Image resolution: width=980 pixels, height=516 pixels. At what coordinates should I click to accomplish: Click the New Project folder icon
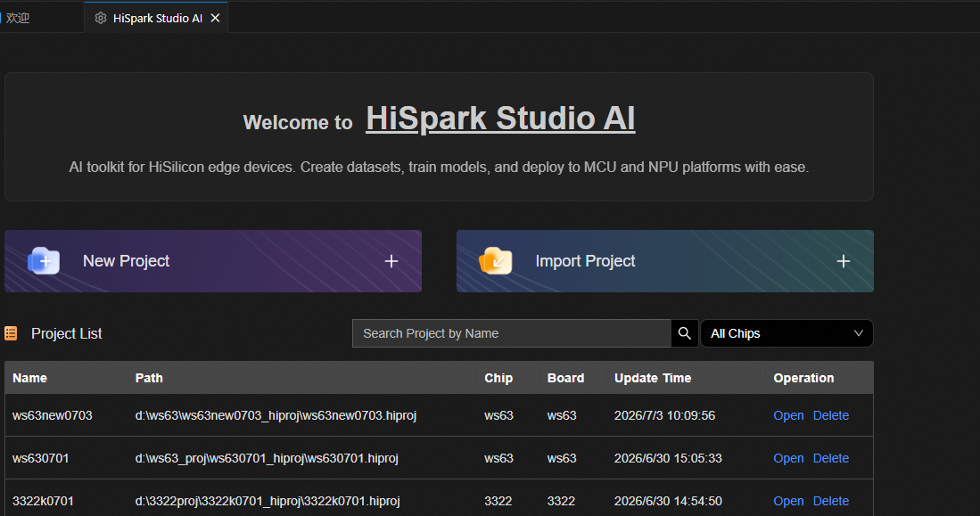click(44, 260)
